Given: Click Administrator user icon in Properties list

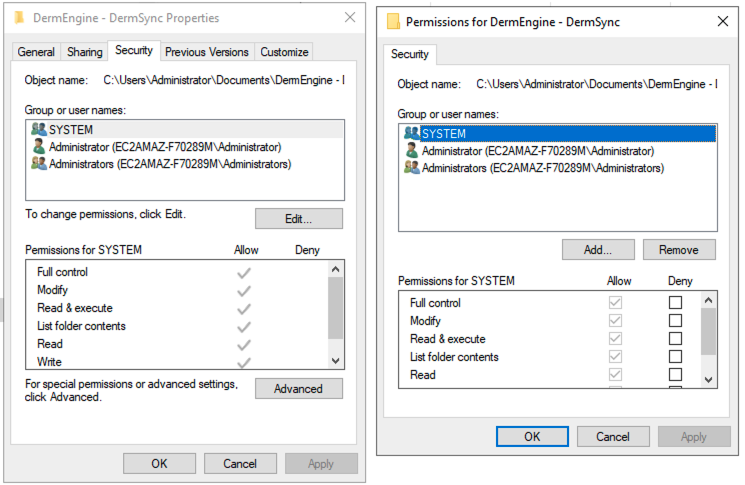Looking at the screenshot, I should click(39, 147).
